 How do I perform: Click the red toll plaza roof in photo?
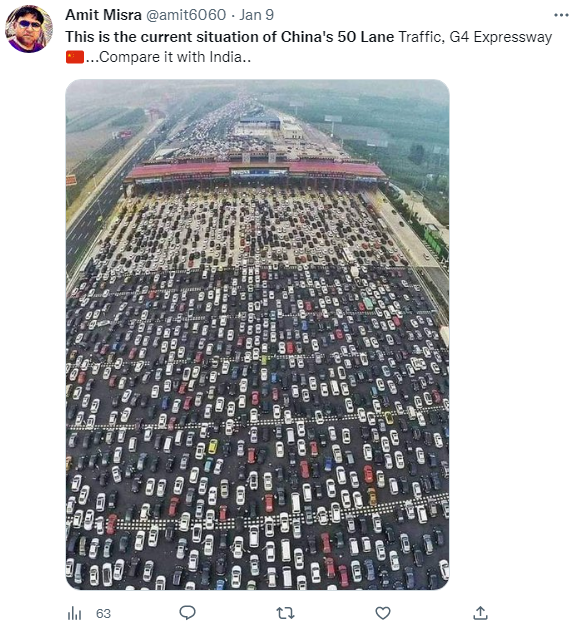point(255,169)
